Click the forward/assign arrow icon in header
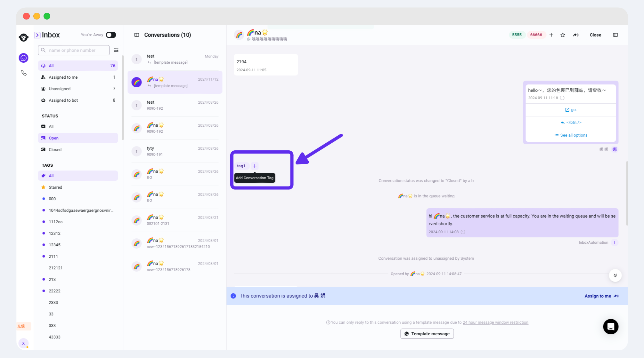 pos(575,35)
